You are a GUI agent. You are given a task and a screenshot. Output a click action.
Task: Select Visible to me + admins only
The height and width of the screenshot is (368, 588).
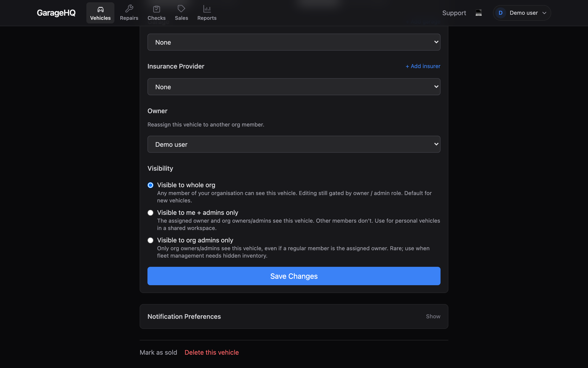tap(150, 213)
